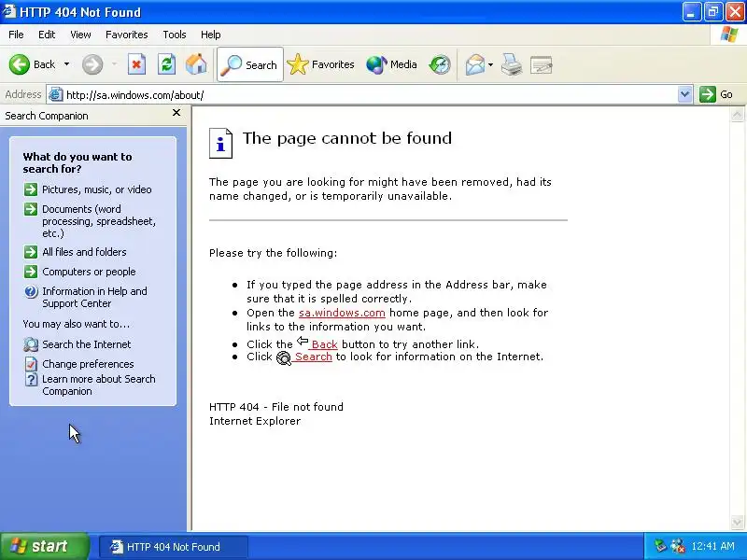This screenshot has width=747, height=560.
Task: Click green arrow beside All files and folders
Action: point(31,252)
